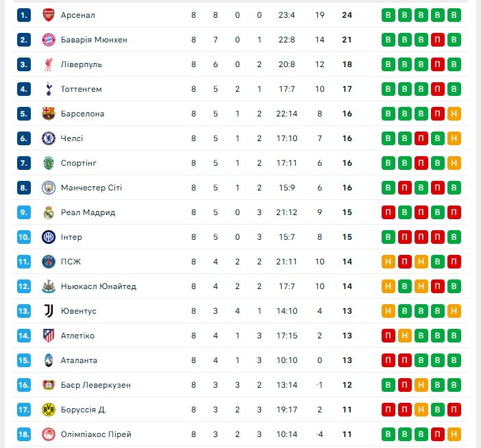This screenshot has height=448, width=481.
Task: Click Real Madrid's first red П badge
Action: (388, 212)
